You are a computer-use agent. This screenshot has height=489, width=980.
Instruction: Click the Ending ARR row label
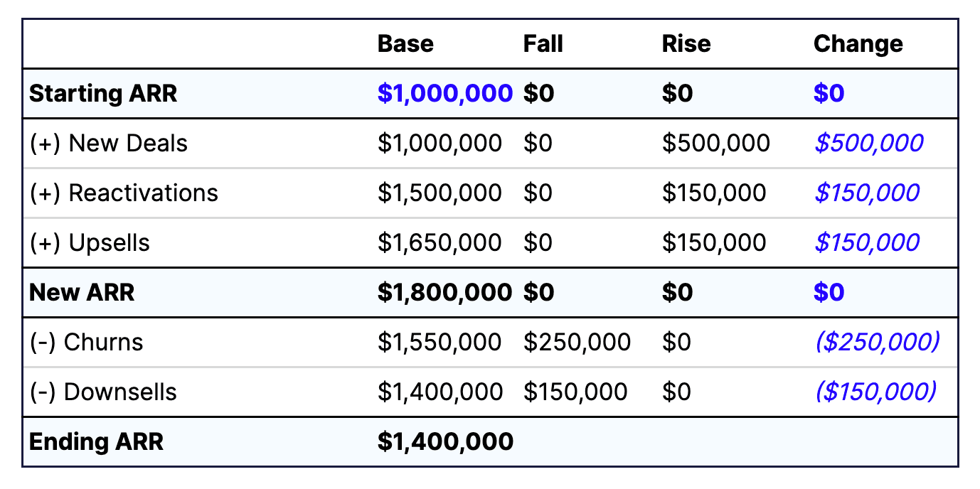click(96, 442)
